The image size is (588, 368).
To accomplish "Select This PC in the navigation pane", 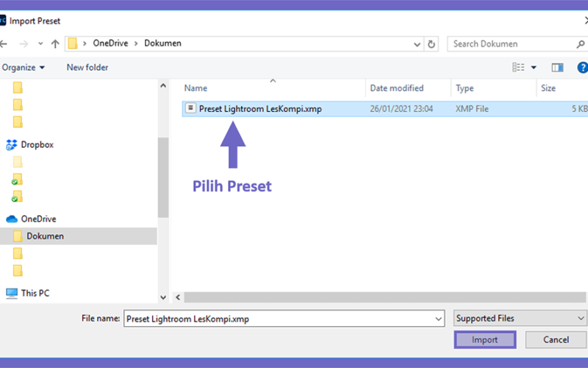I will tap(35, 293).
